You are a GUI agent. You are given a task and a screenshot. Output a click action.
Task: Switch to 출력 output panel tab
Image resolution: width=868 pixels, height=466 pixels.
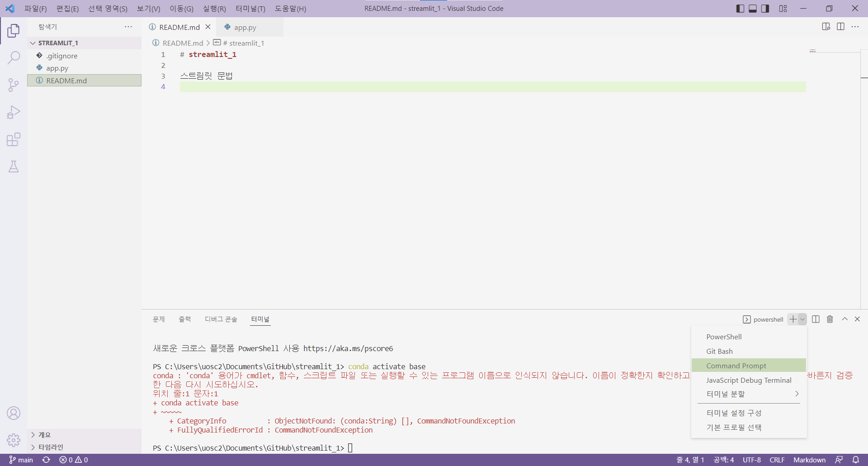185,319
